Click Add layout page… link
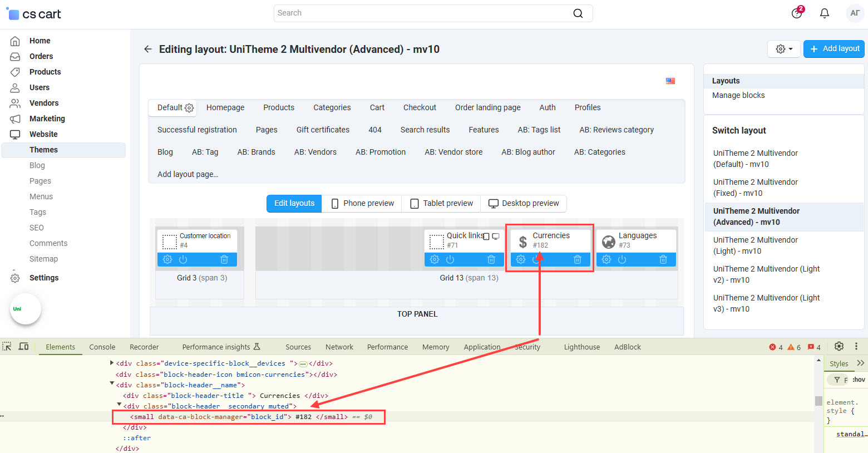This screenshot has width=868, height=453. pos(188,174)
